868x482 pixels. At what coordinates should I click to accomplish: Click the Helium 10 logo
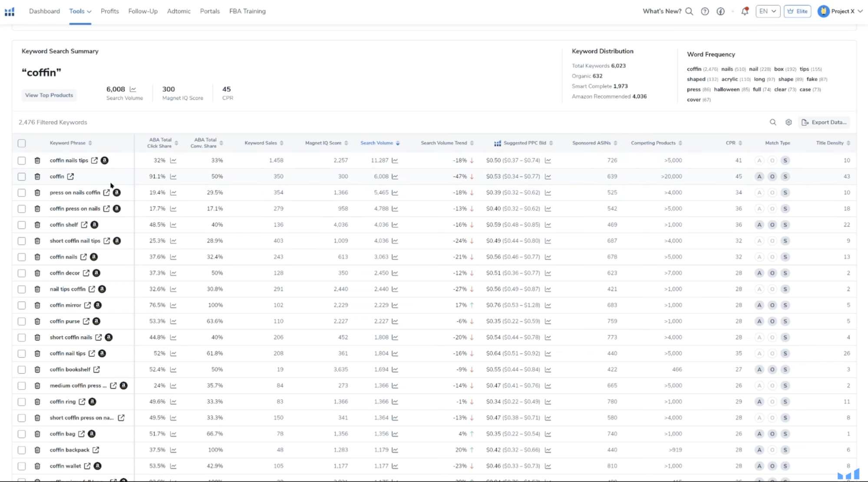[x=10, y=11]
